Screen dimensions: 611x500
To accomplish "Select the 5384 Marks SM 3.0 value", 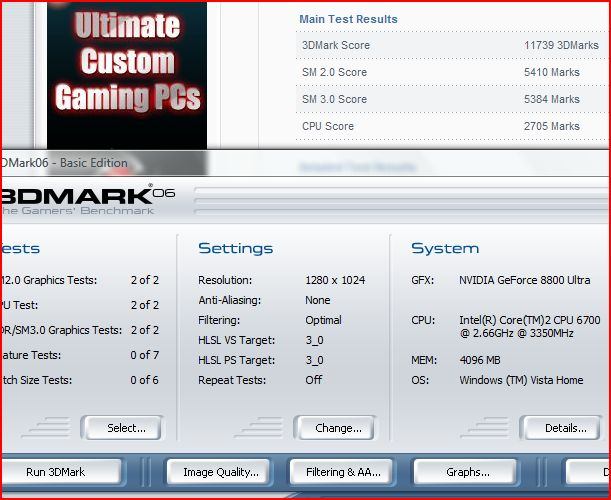I will tap(552, 99).
